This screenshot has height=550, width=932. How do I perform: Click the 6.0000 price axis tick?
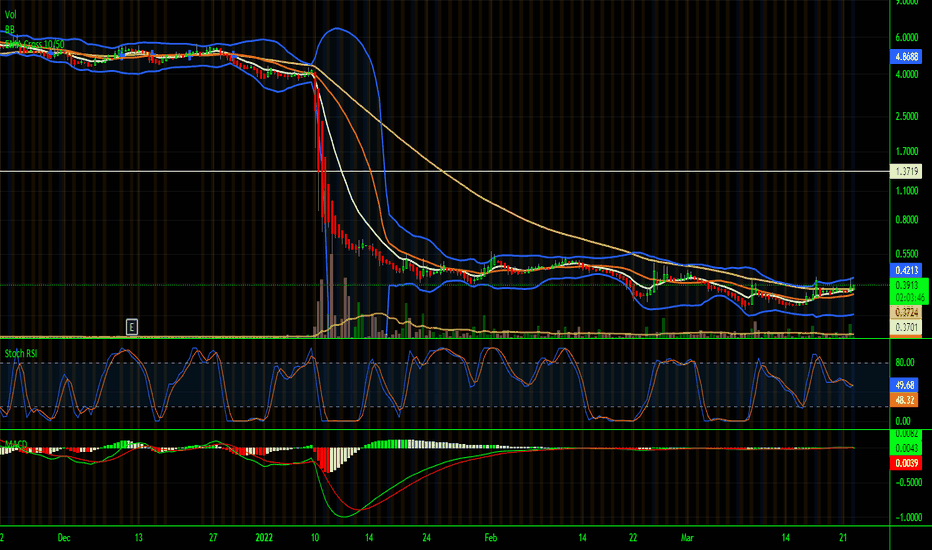(907, 37)
